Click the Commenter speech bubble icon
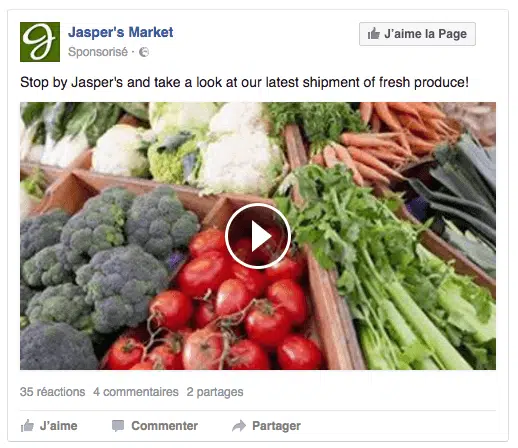The image size is (518, 448). (x=118, y=426)
